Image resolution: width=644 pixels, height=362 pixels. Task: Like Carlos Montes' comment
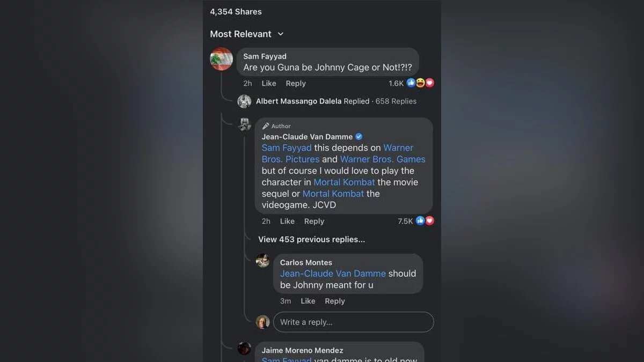click(x=308, y=301)
